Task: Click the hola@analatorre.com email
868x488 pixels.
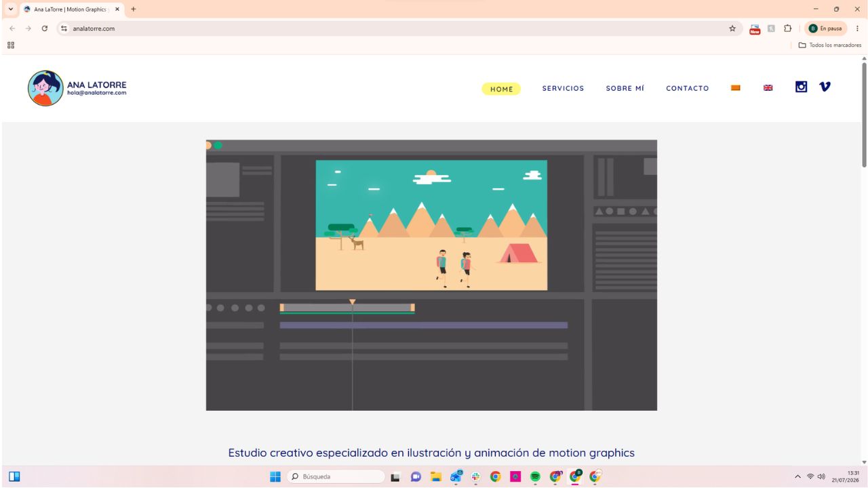Action: [96, 93]
